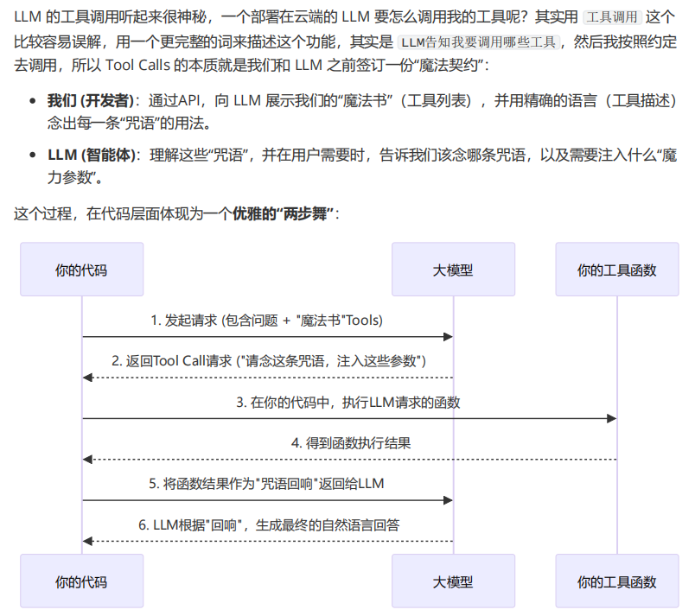Click step label '6. LLM根据"回响"，生成最终的自然语言回答'
This screenshot has width=695, height=616.
point(269,524)
